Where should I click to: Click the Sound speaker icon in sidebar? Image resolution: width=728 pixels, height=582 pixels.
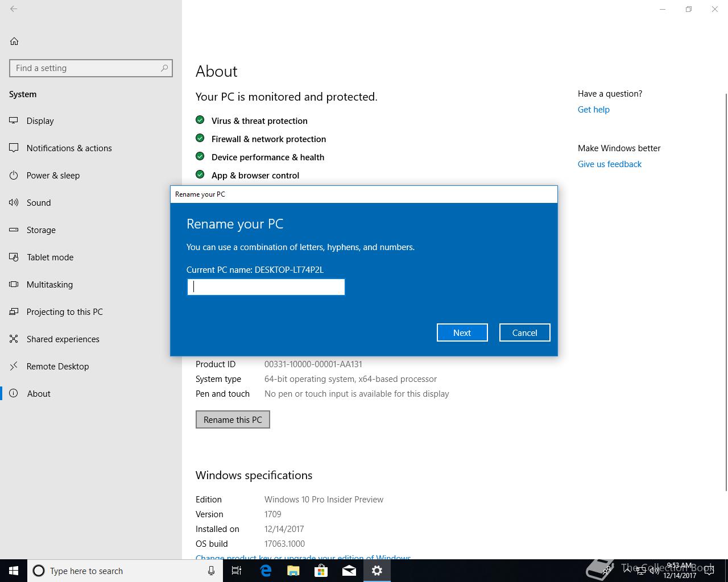14,202
